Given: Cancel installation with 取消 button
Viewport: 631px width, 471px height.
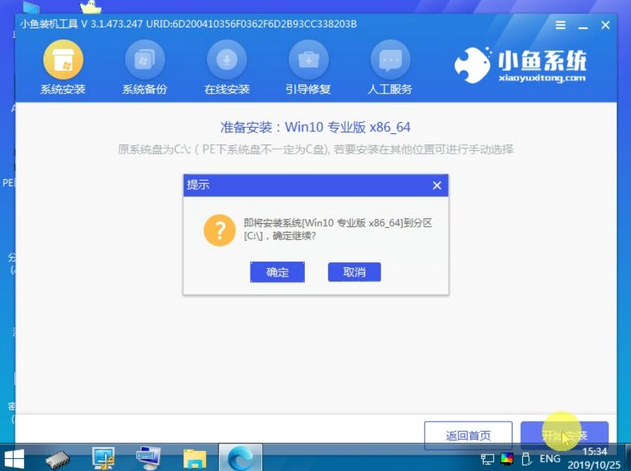Looking at the screenshot, I should (x=355, y=272).
